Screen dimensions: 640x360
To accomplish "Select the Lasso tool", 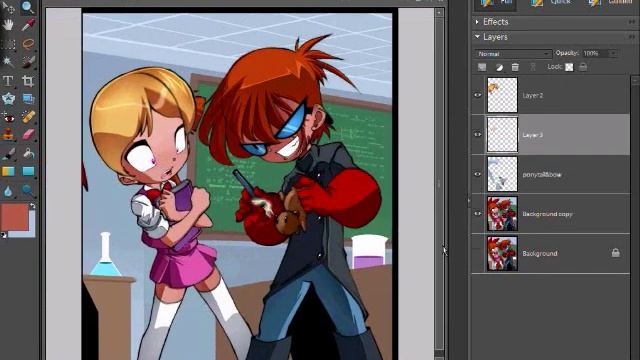I will click(x=28, y=43).
